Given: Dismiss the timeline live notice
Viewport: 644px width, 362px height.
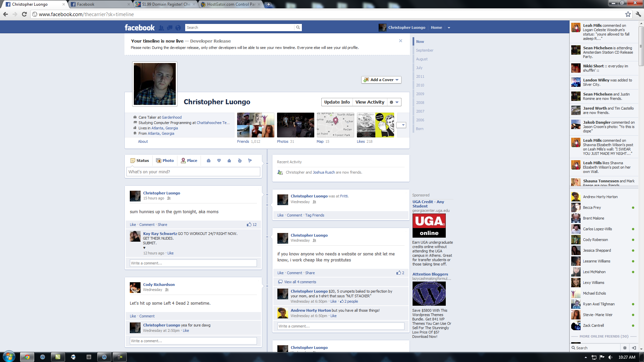Looking at the screenshot, I should 400,41.
